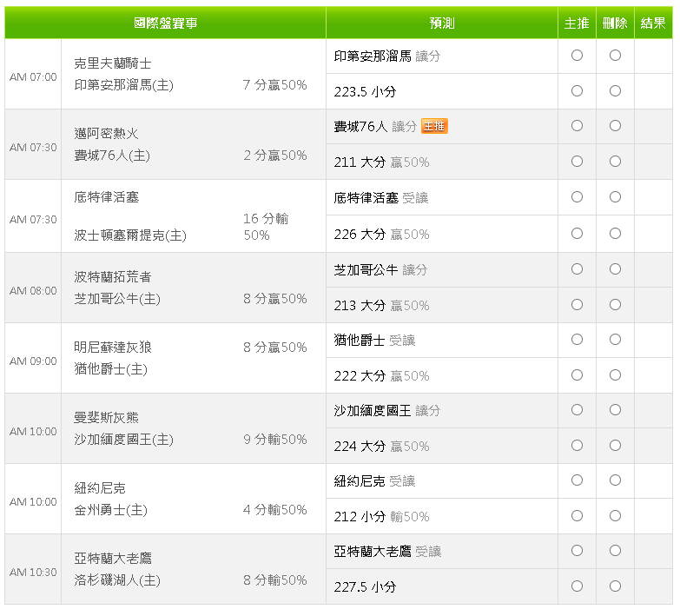
Task: Click the orange 主推 badge beside 費城76人
Action: point(434,126)
